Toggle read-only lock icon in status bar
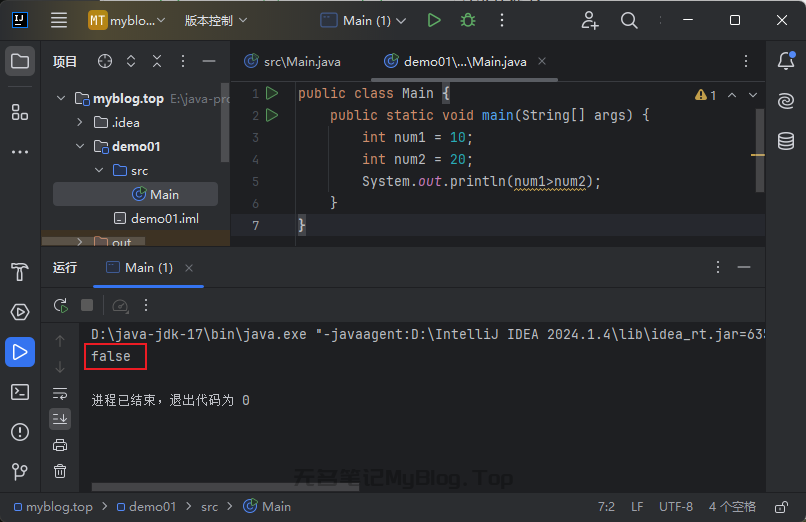 pyautogui.click(x=781, y=507)
